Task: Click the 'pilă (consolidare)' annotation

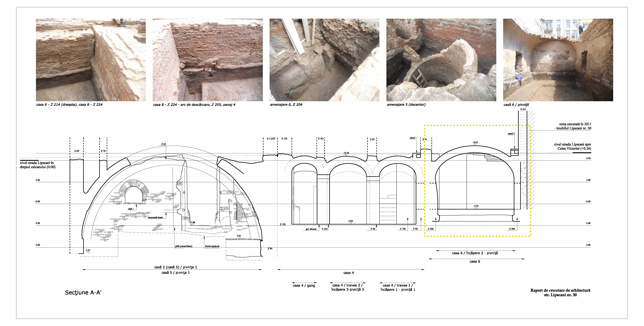Action: point(184,246)
